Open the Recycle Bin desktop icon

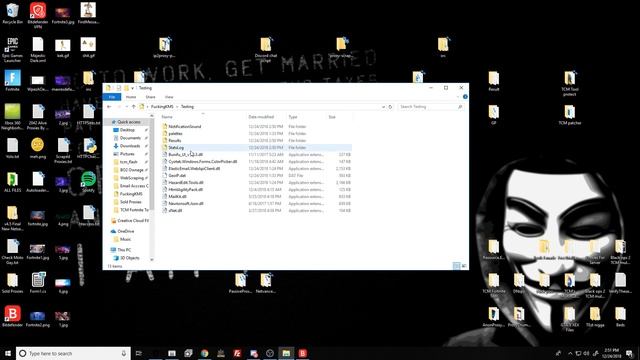tap(12, 13)
